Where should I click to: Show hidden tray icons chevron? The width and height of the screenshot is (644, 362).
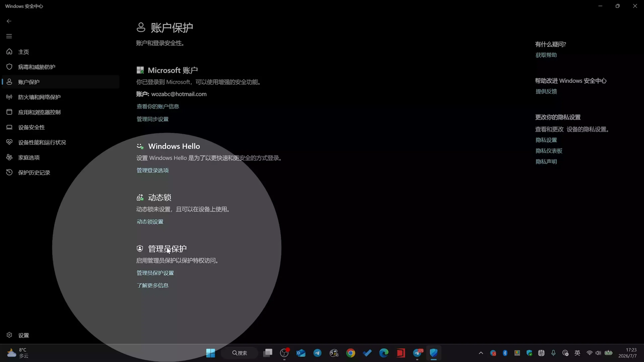coord(481,353)
